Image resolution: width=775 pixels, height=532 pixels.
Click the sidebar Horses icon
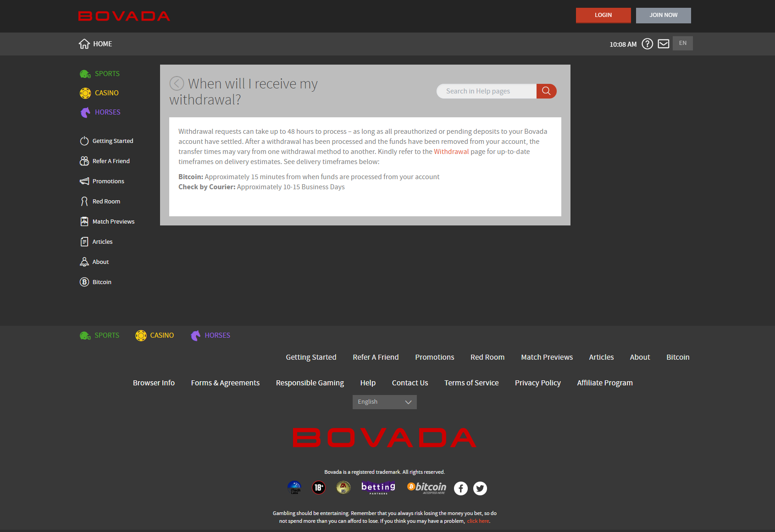pos(85,112)
